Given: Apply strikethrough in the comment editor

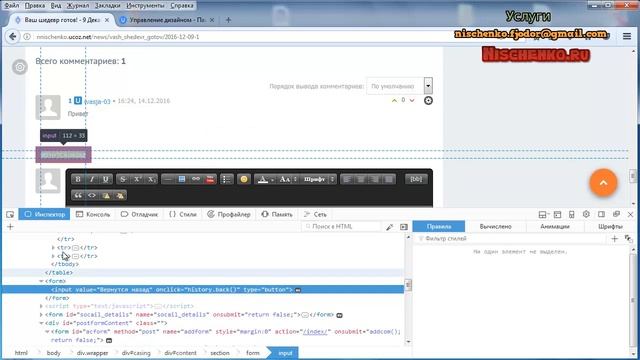Looking at the screenshot, I should 123,179.
